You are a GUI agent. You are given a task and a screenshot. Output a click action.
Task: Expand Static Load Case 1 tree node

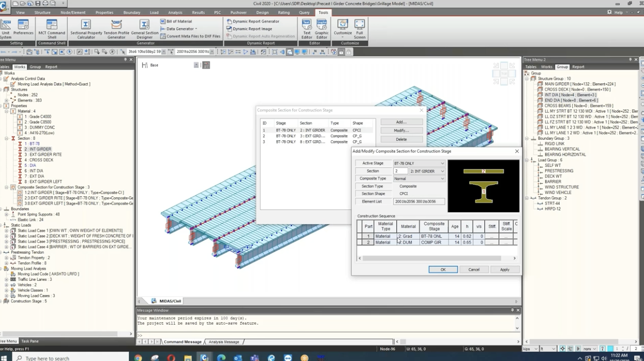click(x=7, y=231)
